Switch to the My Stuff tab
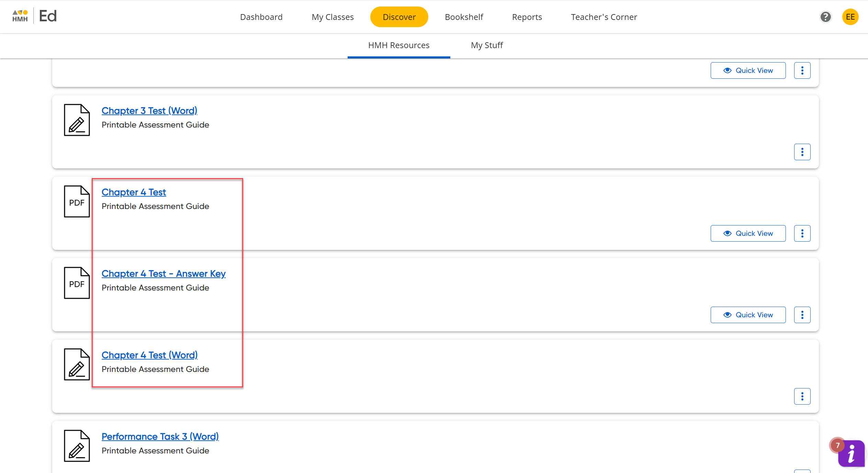Viewport: 868px width, 473px height. (x=486, y=45)
